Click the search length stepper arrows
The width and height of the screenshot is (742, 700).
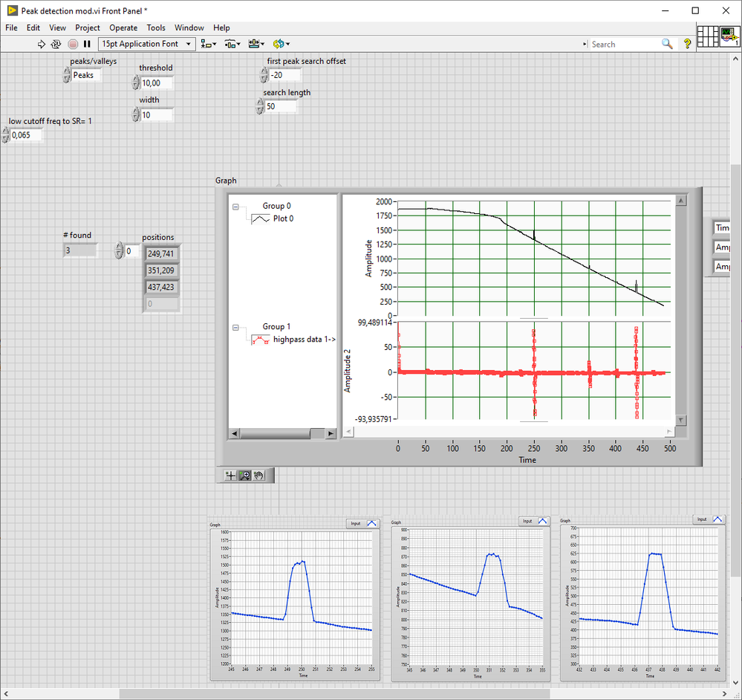click(x=260, y=106)
